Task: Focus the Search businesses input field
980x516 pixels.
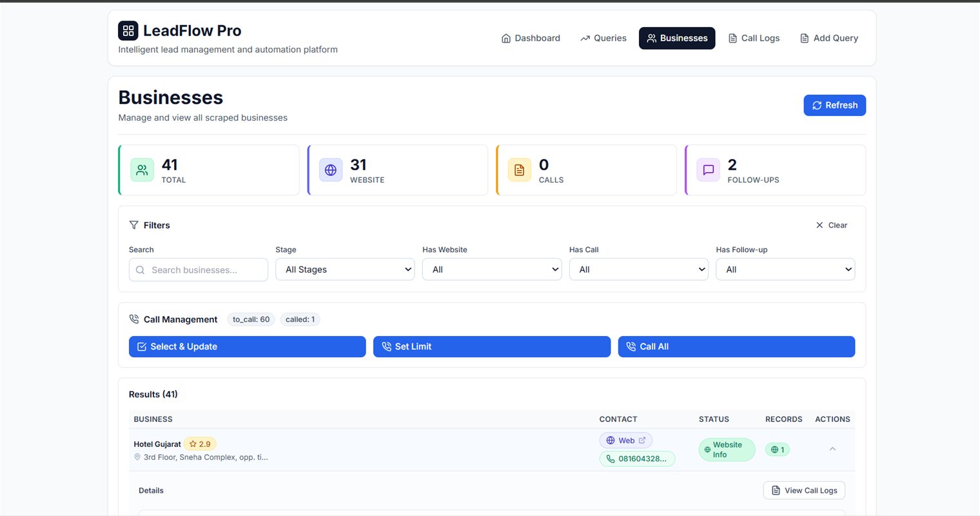Action: [199, 270]
